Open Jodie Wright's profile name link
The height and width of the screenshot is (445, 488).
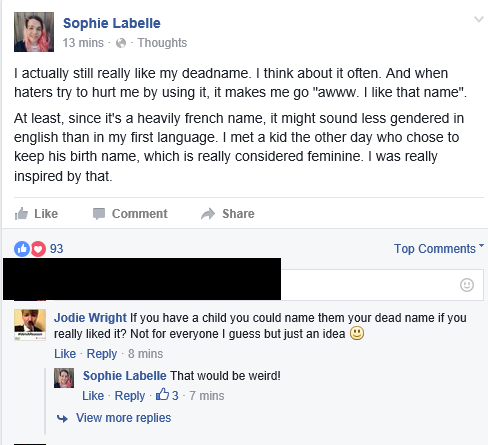90,318
